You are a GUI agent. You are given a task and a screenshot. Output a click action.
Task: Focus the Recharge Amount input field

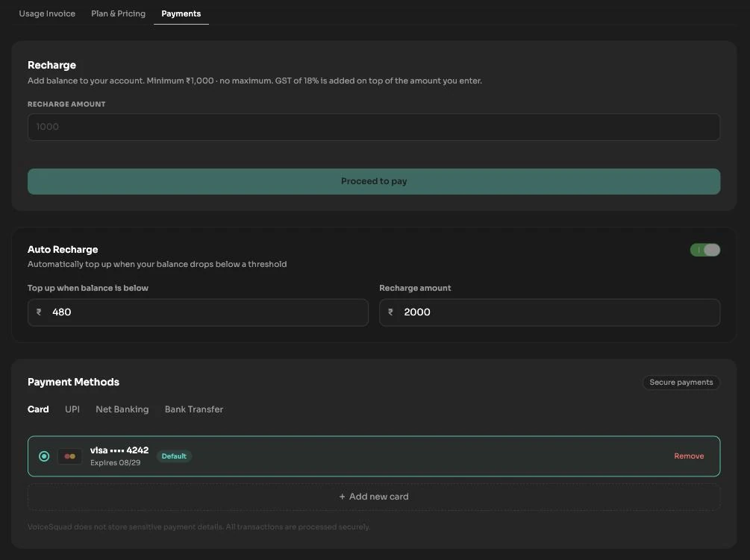(x=374, y=127)
